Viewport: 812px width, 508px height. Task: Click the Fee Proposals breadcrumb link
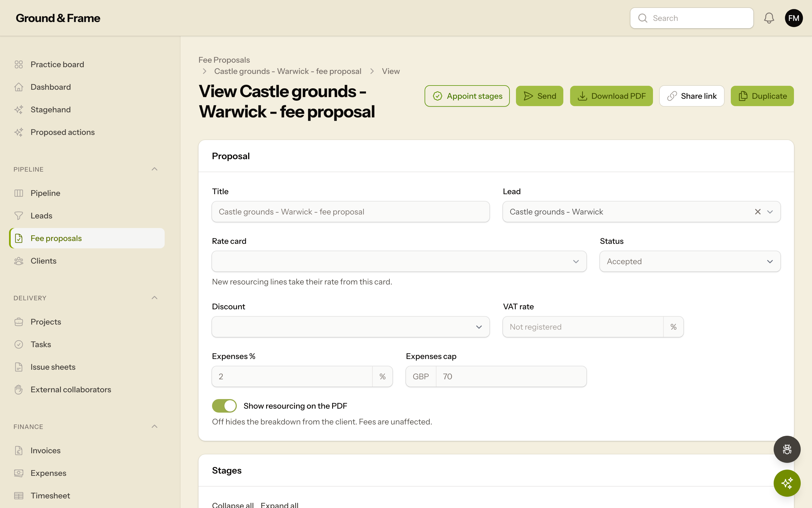pos(224,60)
